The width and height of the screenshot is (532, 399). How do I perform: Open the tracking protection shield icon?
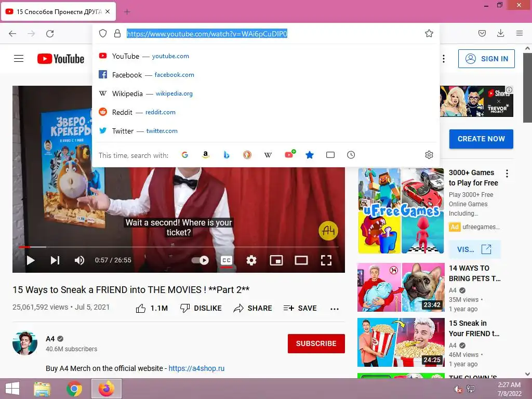point(103,33)
